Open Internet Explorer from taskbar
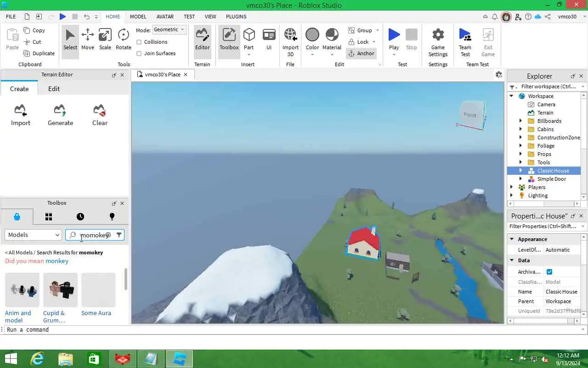 37,359
